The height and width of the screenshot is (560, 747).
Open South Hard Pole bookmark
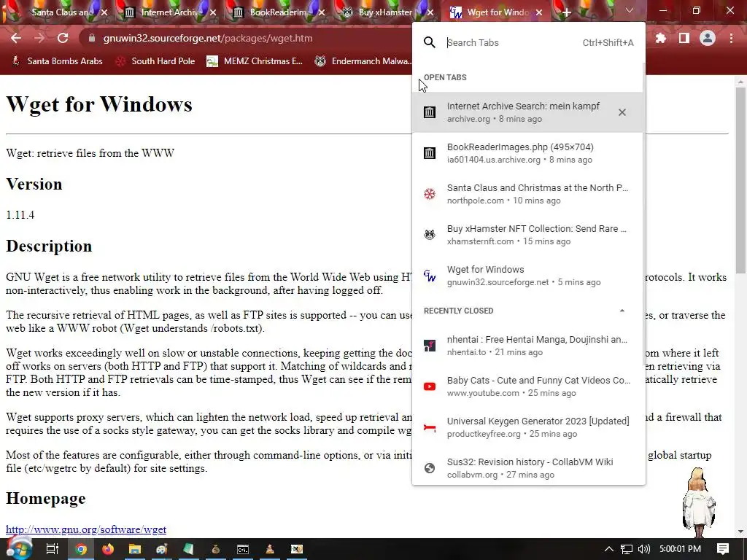click(x=155, y=61)
